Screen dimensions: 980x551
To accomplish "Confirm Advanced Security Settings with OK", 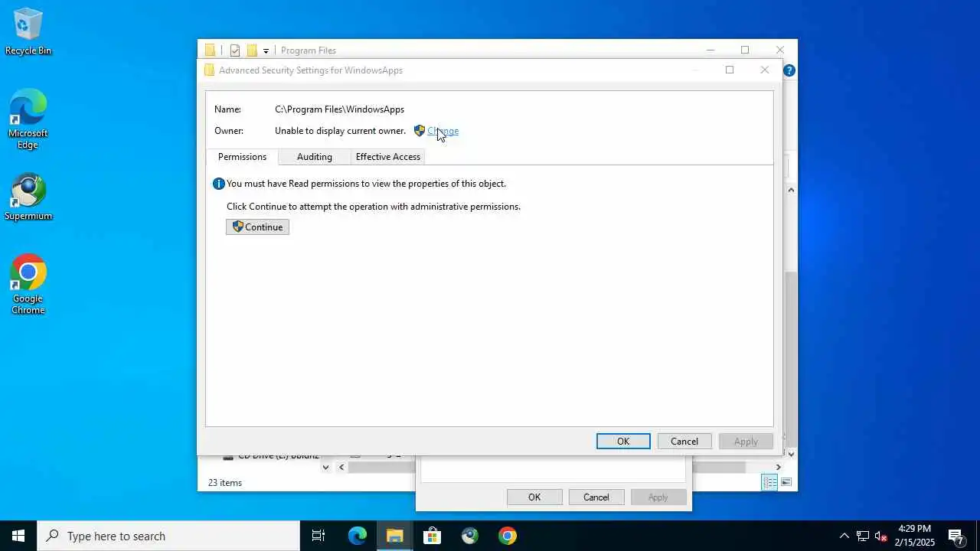I will click(623, 442).
